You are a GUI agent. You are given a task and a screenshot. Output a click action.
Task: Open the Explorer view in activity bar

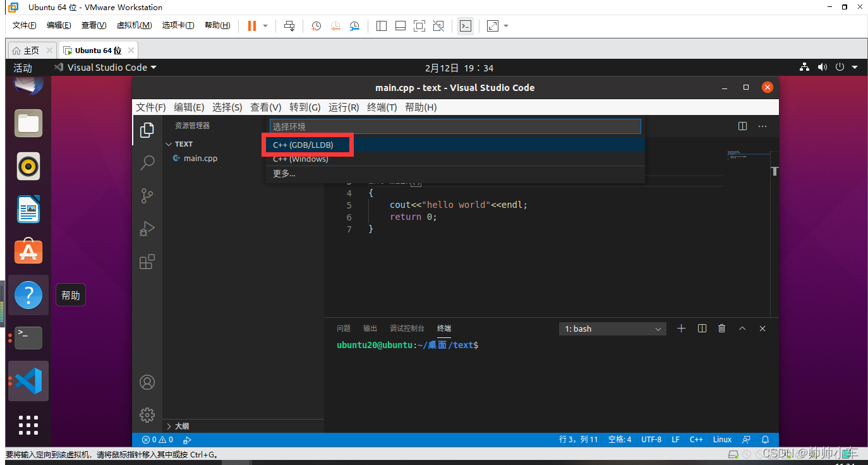coord(147,130)
